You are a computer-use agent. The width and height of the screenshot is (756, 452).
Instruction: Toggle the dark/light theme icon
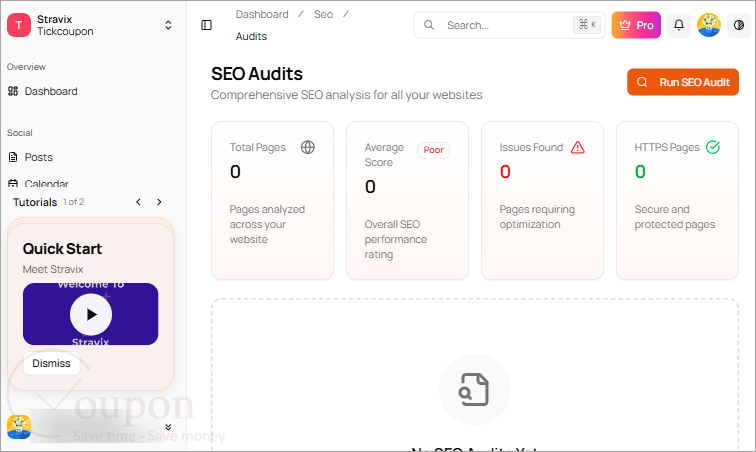(739, 25)
